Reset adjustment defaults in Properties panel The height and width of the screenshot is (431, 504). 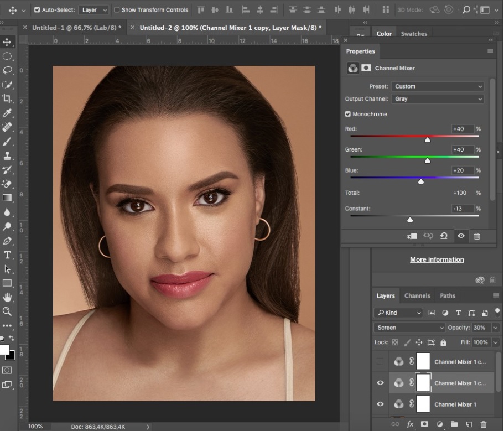click(444, 236)
